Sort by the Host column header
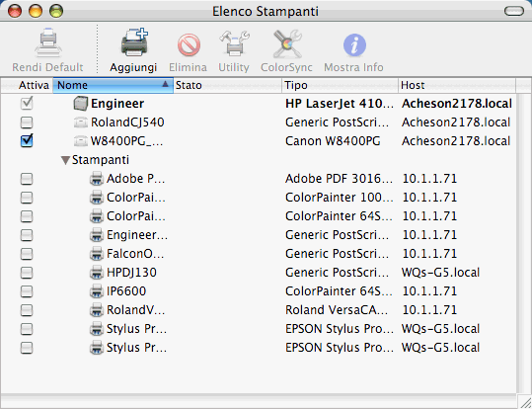 457,85
